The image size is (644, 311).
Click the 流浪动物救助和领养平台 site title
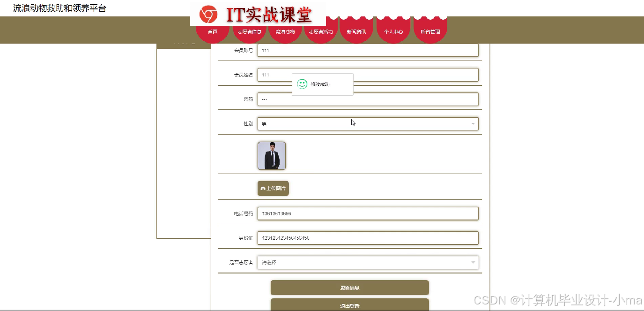59,8
